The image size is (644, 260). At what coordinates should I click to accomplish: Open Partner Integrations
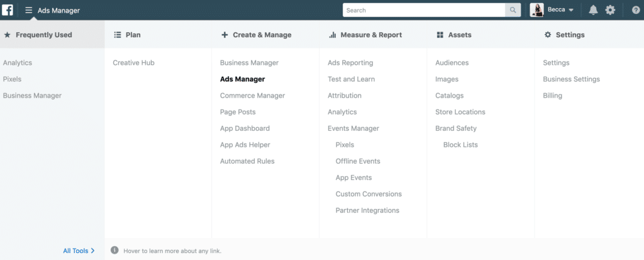367,210
